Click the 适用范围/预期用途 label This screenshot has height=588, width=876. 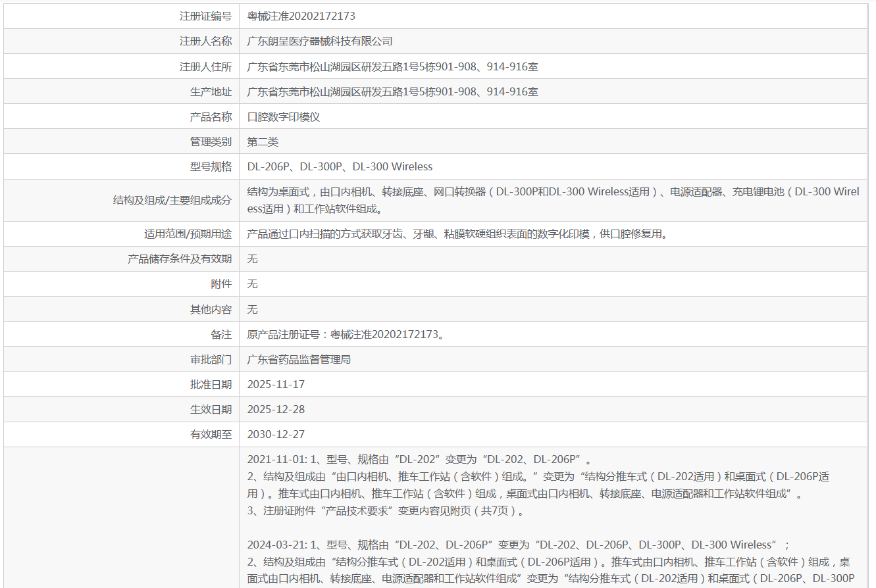point(188,233)
